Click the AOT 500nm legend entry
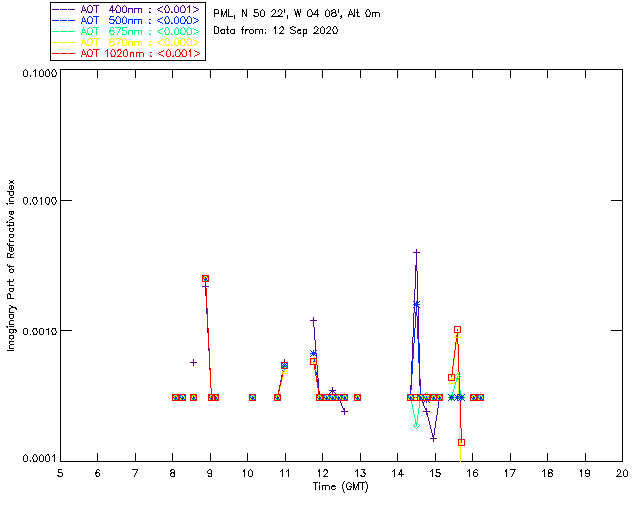 point(127,20)
